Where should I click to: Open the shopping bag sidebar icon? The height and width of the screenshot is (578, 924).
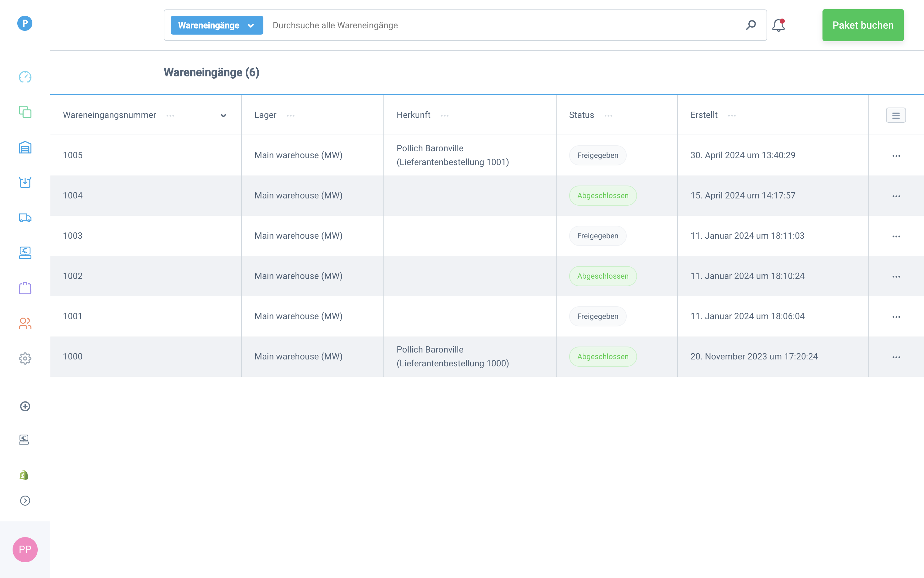pyautogui.click(x=25, y=288)
